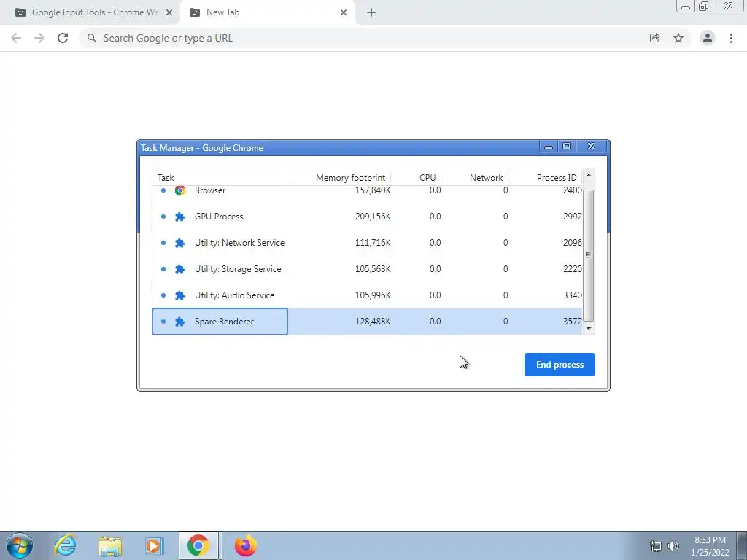Image resolution: width=747 pixels, height=560 pixels.
Task: Click the Task Manager scrollbar down arrow
Action: [589, 329]
